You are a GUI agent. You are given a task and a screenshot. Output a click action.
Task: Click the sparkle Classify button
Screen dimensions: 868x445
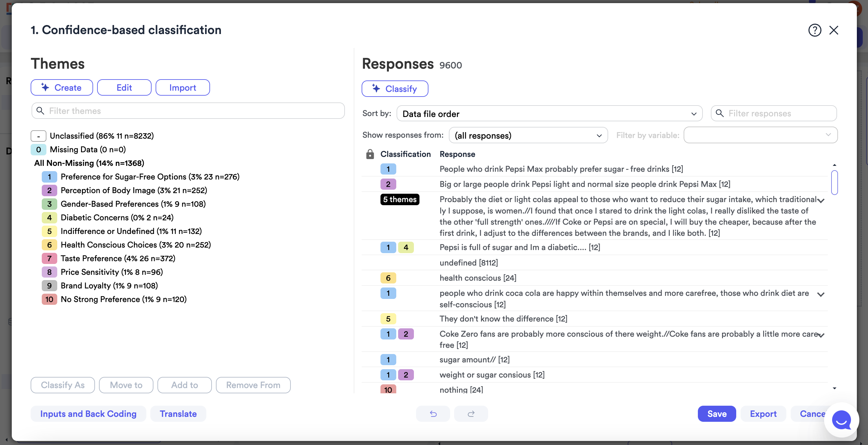coord(395,89)
